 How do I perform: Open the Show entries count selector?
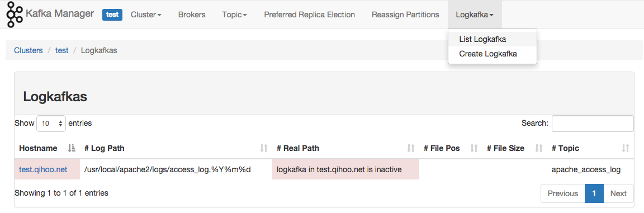(51, 123)
